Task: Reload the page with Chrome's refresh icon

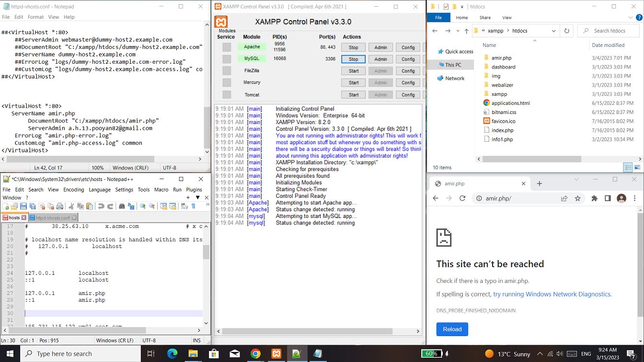Action: point(462,198)
